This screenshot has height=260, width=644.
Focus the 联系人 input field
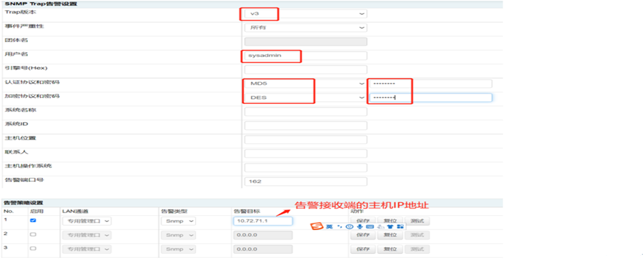(305, 153)
